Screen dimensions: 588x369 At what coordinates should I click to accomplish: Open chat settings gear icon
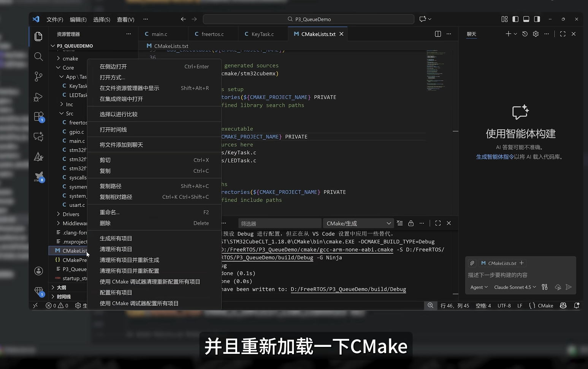[536, 34]
